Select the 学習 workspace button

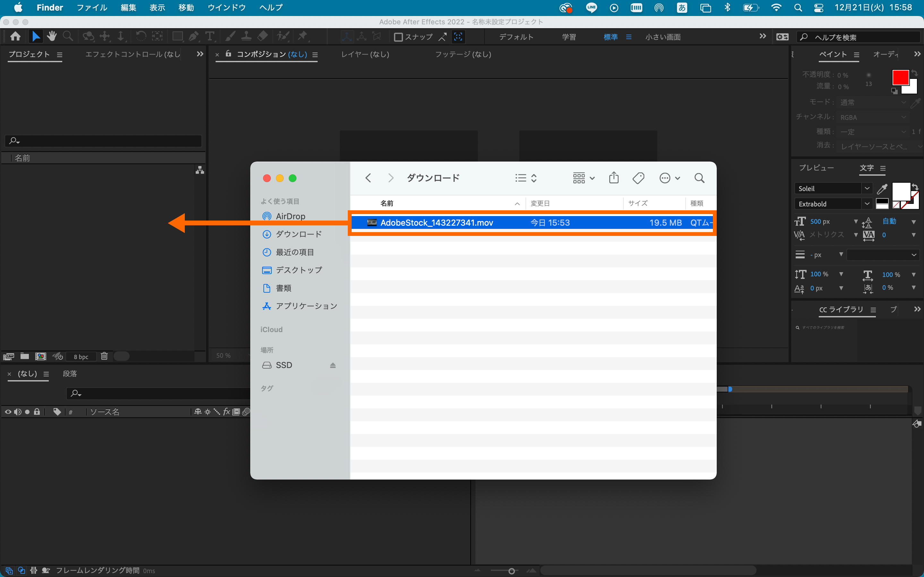tap(569, 37)
